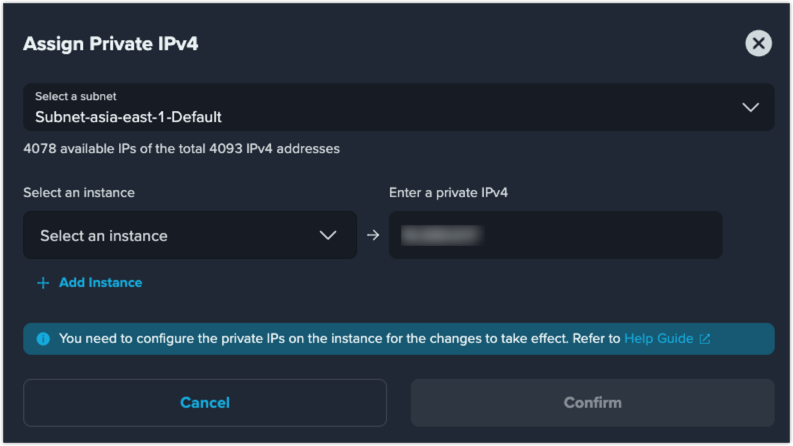
Task: Close the Assign Private IPv4 dialog
Action: (x=758, y=43)
